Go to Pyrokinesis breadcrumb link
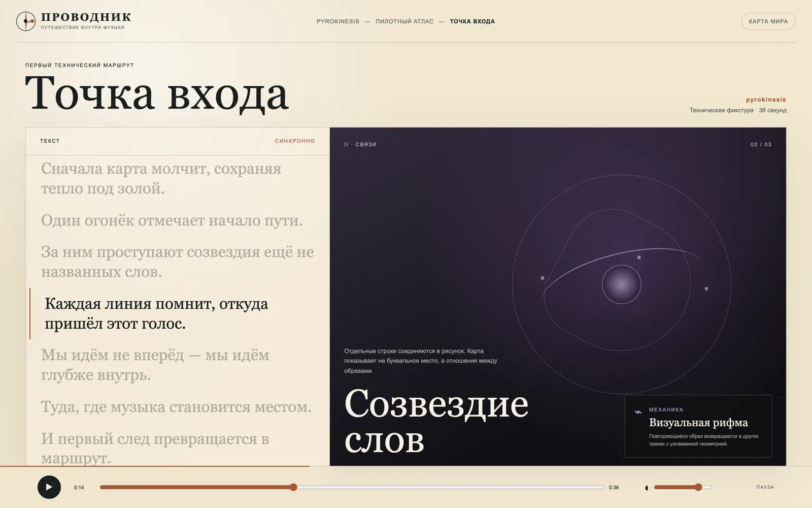Viewport: 812px width, 508px height. 337,21
